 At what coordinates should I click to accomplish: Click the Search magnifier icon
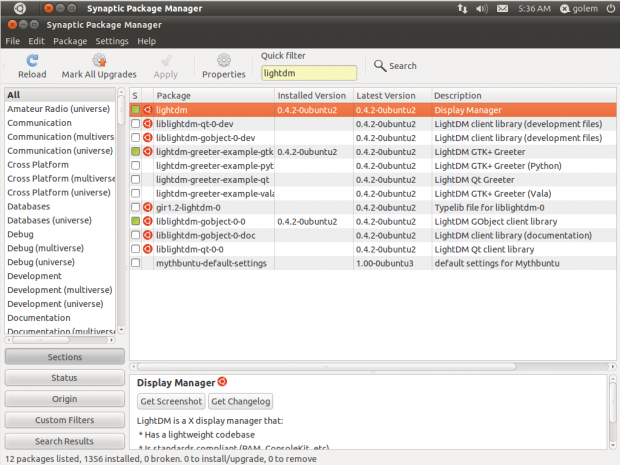(x=381, y=66)
